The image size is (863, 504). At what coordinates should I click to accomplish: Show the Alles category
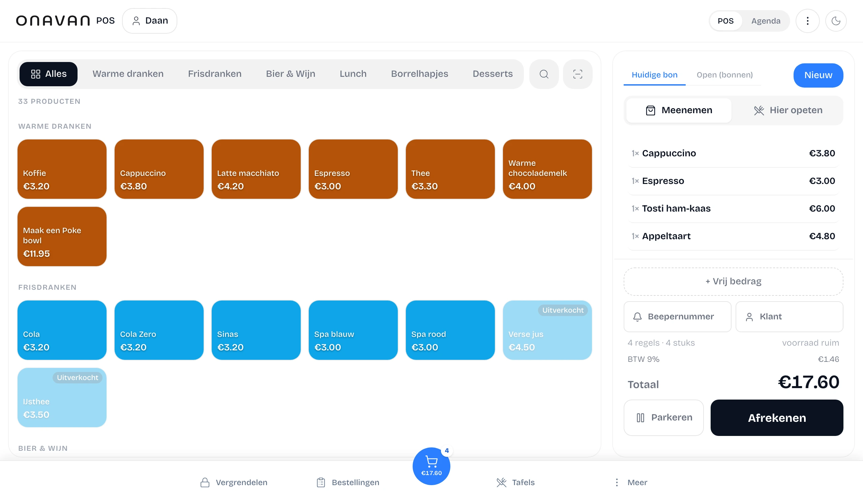[48, 74]
